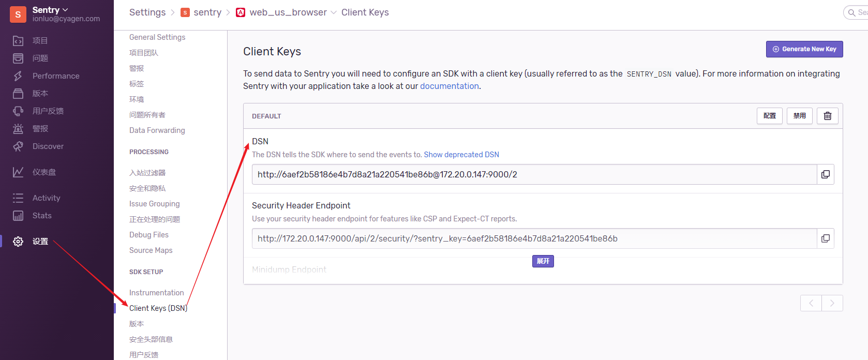This screenshot has height=360, width=868.
Task: Expand hidden endpoints with 展开 button
Action: point(543,261)
